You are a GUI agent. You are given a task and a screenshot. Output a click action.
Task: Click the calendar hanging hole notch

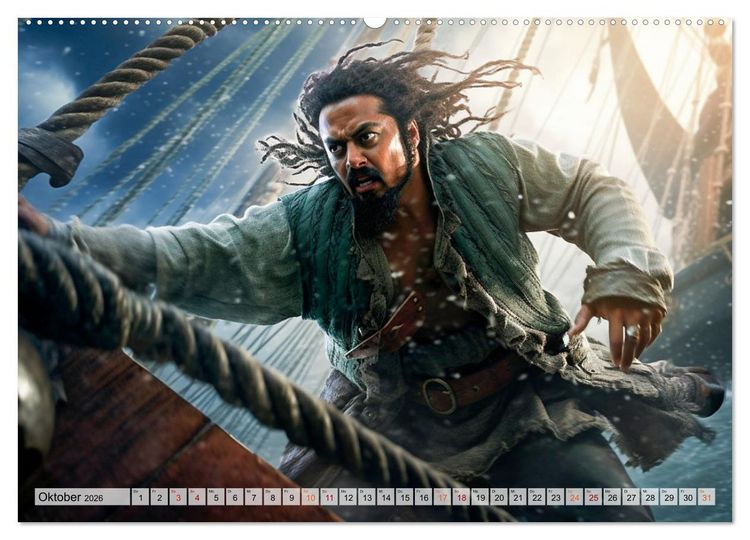375,22
